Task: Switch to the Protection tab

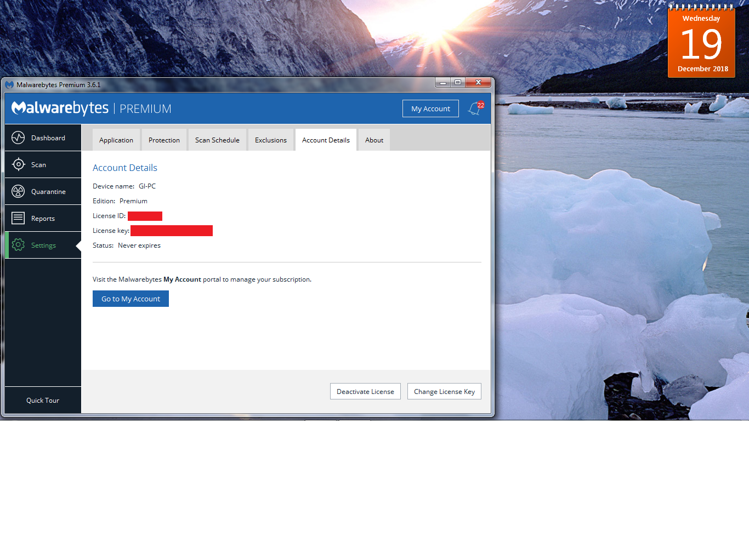Action: (164, 140)
